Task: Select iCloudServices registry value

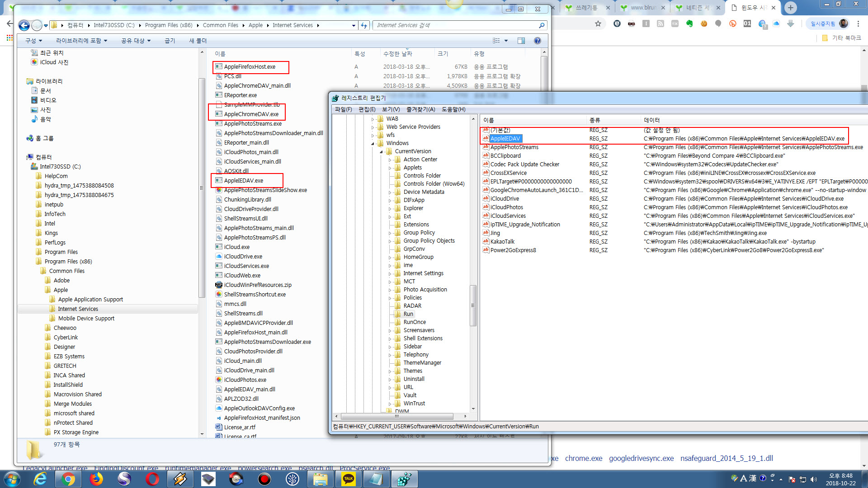Action: (508, 216)
